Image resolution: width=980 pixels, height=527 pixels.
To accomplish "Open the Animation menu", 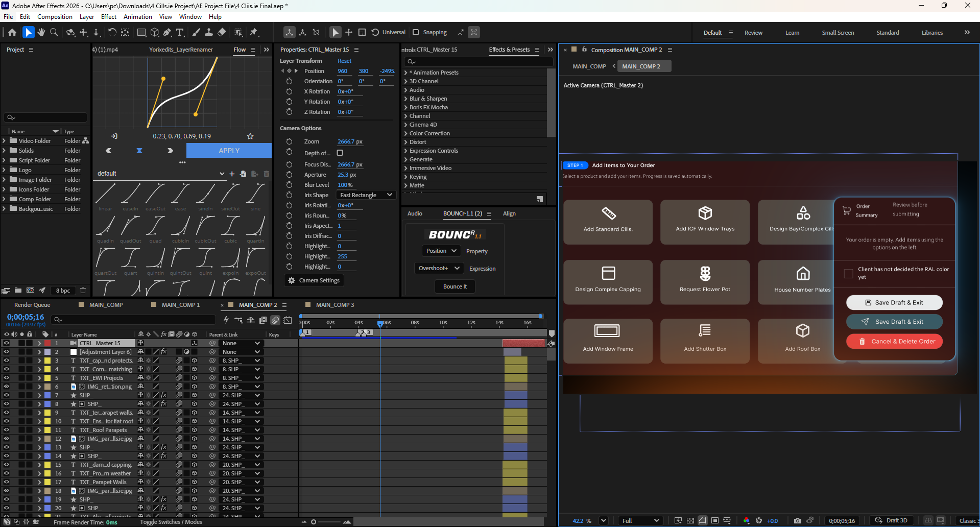I will (x=138, y=17).
